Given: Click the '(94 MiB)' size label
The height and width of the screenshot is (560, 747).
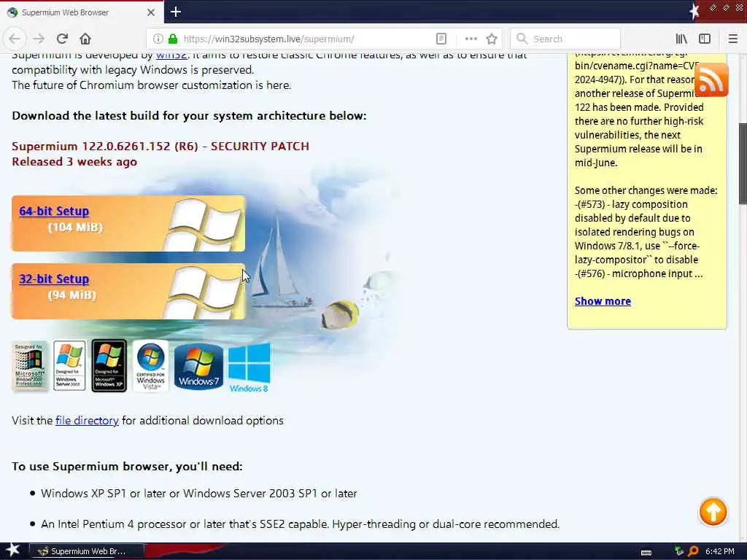Looking at the screenshot, I should 72,295.
